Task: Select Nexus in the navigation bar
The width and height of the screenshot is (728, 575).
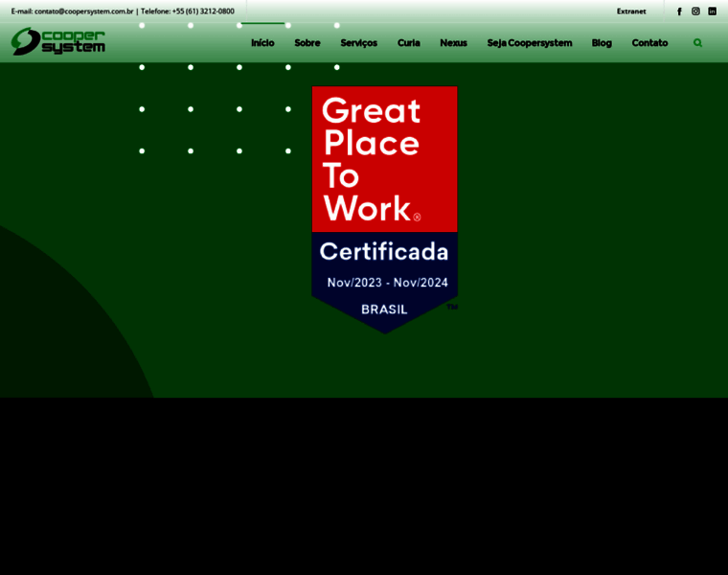Action: pyautogui.click(x=453, y=43)
